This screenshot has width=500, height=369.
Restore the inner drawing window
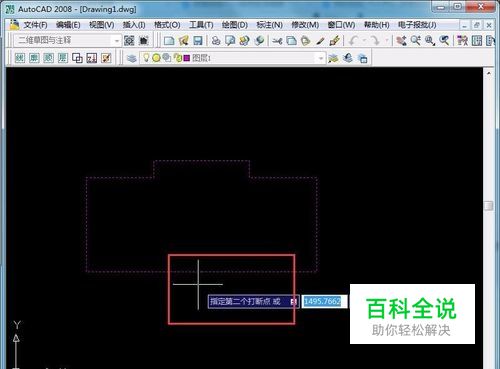tap(477, 25)
